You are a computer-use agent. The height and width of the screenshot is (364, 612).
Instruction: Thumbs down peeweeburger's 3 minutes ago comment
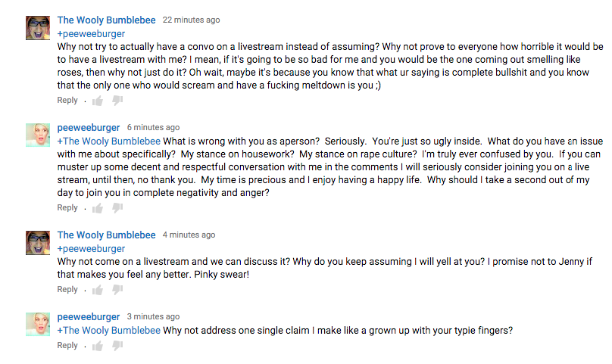[117, 346]
